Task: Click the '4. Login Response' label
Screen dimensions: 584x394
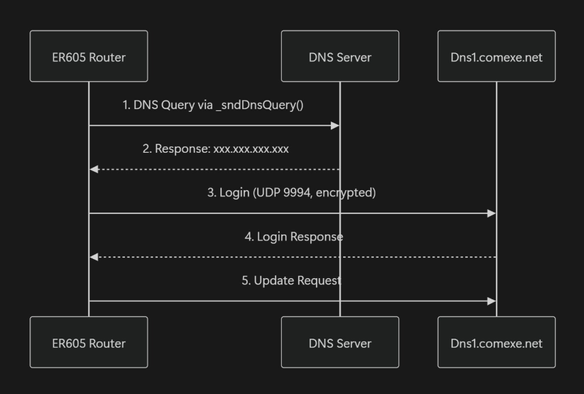Action: click(x=294, y=237)
